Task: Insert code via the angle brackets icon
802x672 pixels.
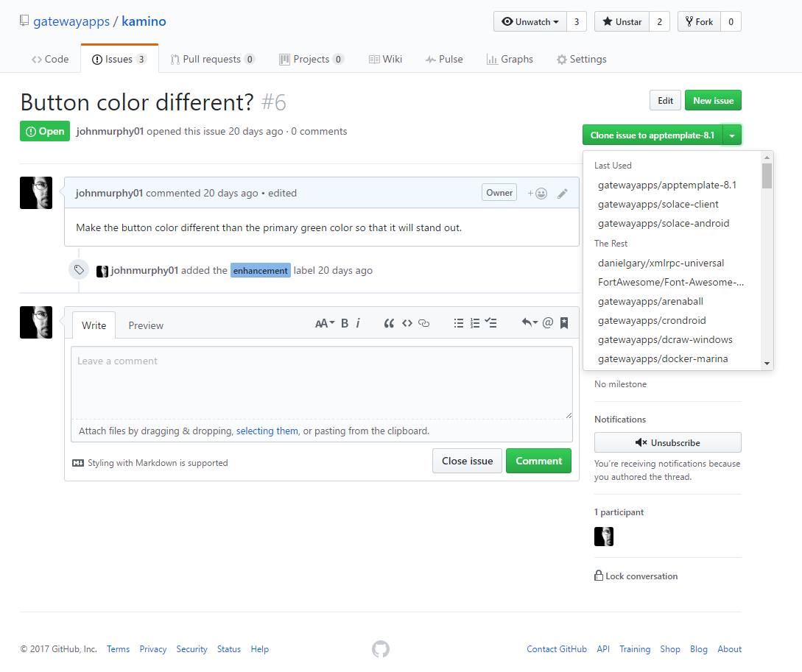Action: (x=407, y=323)
